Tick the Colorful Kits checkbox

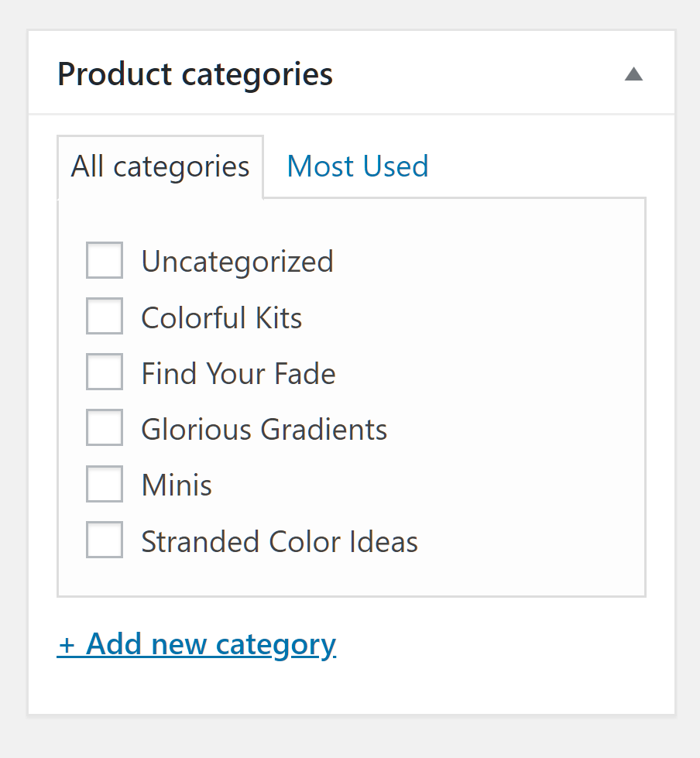pyautogui.click(x=105, y=317)
